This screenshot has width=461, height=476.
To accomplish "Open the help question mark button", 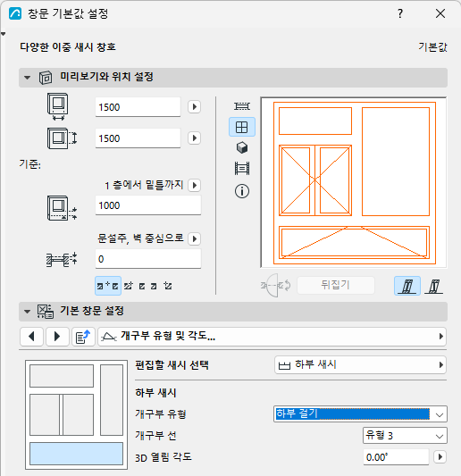I will [400, 13].
